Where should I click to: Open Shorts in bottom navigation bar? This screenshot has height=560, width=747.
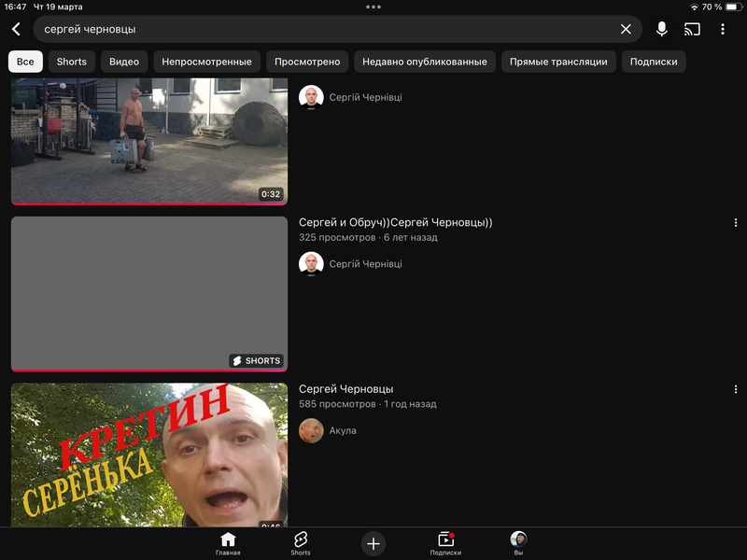pyautogui.click(x=301, y=544)
